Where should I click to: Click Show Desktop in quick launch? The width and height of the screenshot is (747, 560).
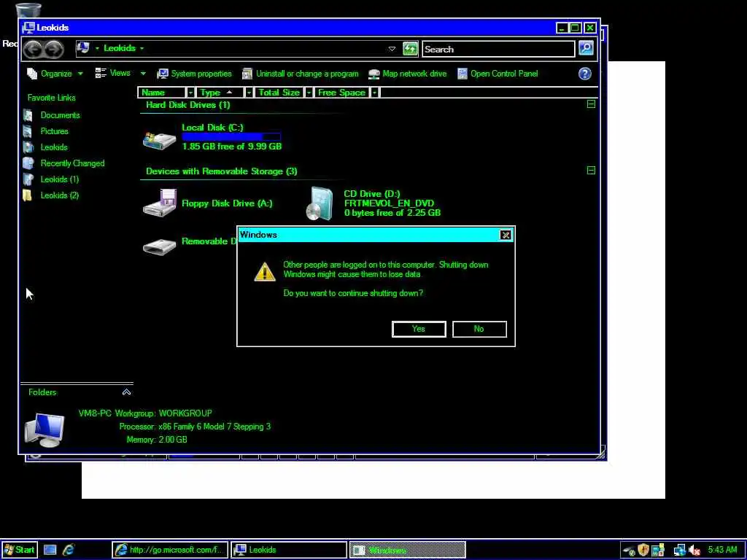point(50,550)
